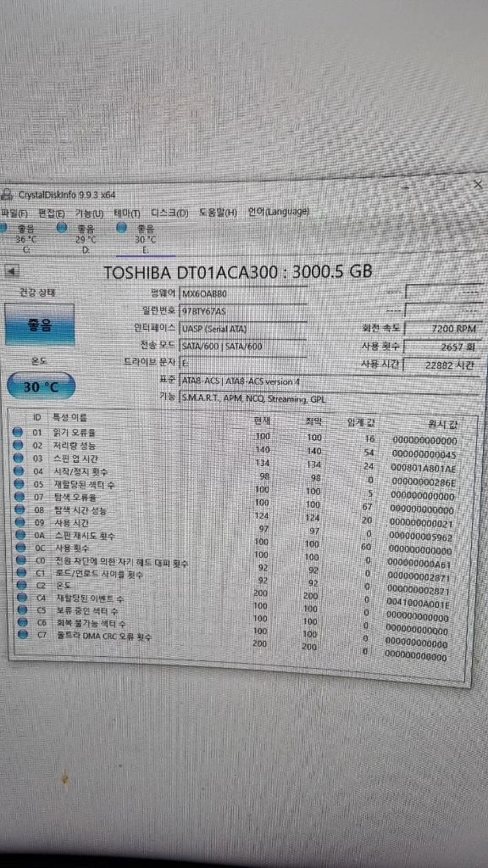The image size is (488, 868).
Task: Click the 원시 값 column header
Action: click(442, 426)
